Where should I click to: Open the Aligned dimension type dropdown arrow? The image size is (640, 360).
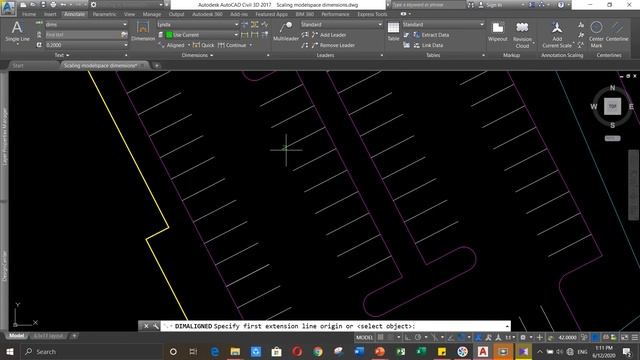[x=189, y=45]
